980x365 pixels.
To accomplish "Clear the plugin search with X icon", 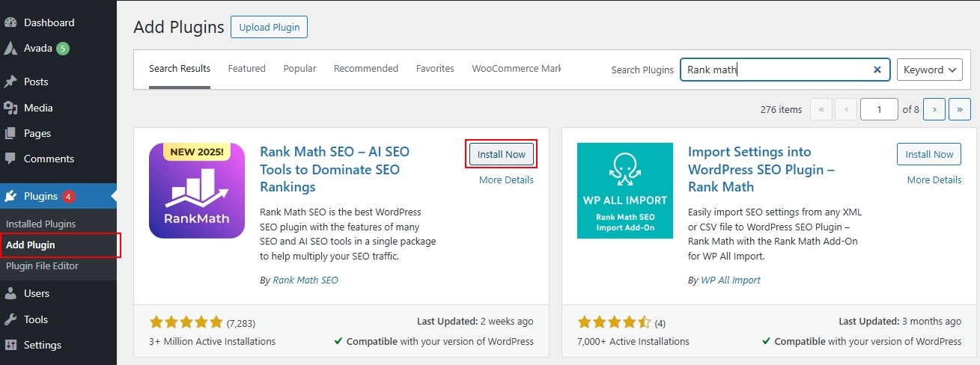I will pos(877,70).
